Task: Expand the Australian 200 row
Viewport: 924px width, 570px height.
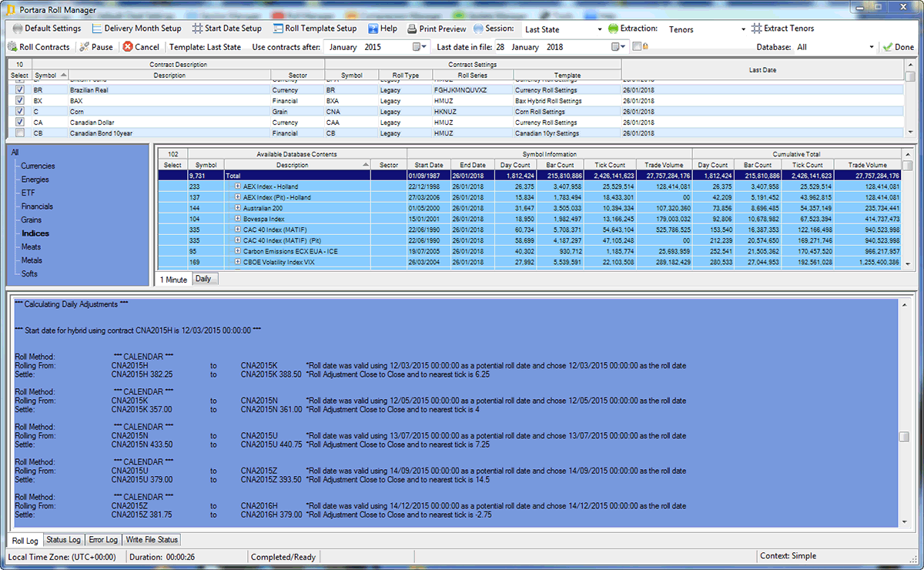Action: [238, 208]
